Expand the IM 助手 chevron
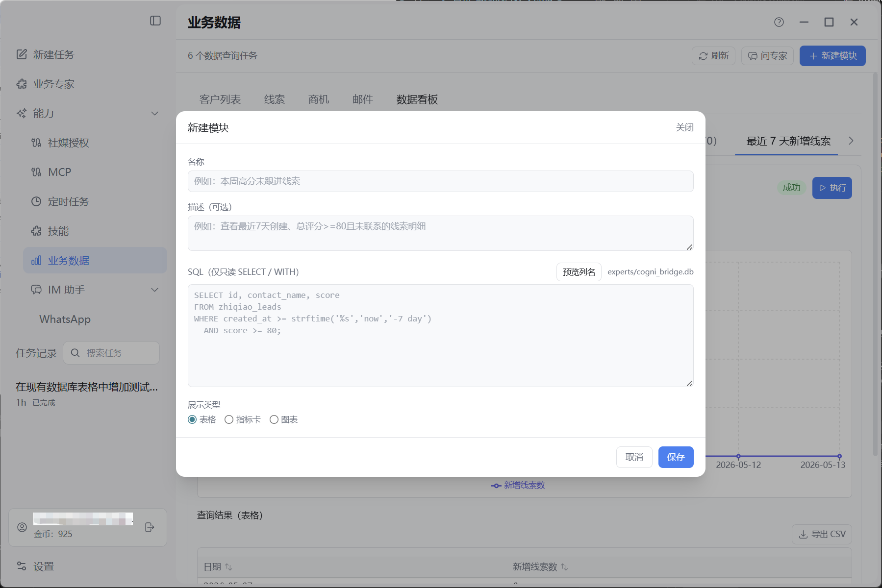 [155, 290]
